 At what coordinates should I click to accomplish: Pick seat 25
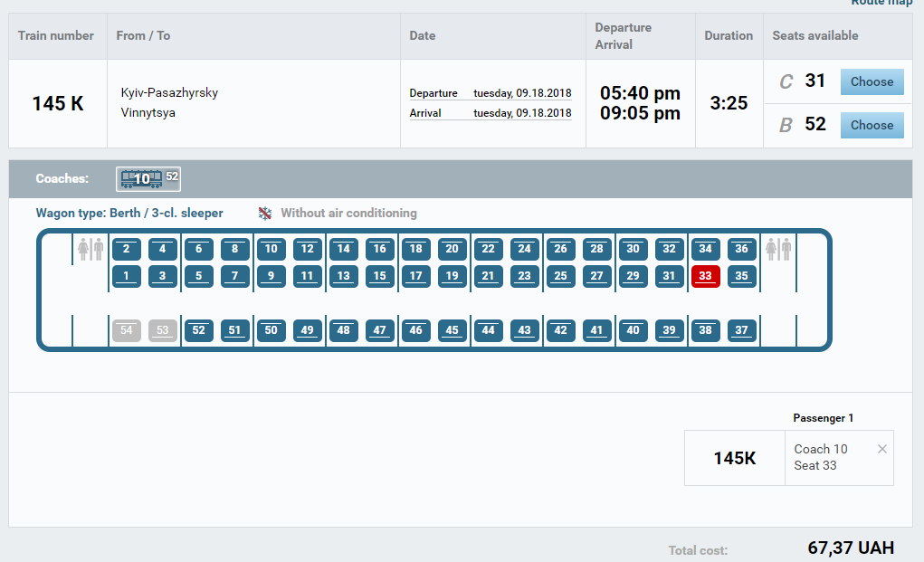click(561, 276)
